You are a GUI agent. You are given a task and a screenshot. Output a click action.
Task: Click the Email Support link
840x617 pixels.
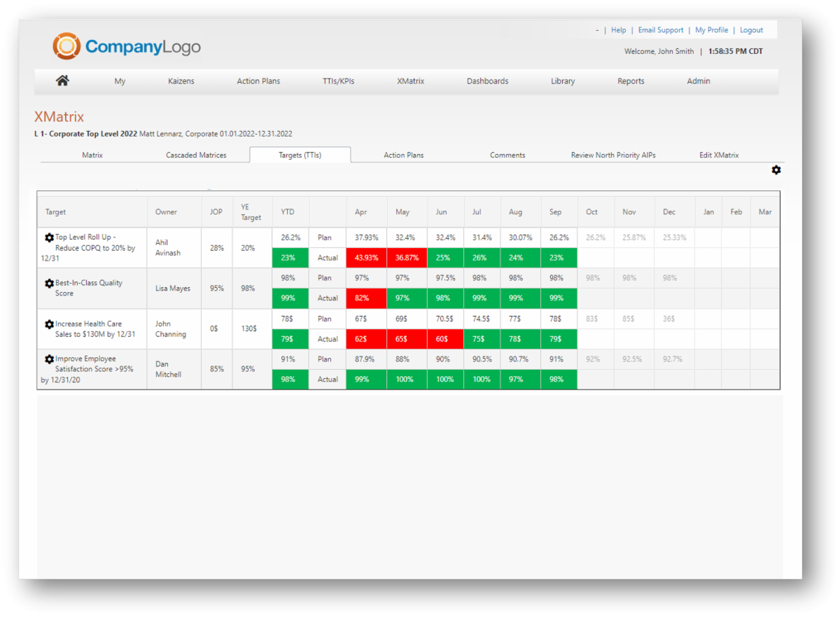tap(660, 29)
